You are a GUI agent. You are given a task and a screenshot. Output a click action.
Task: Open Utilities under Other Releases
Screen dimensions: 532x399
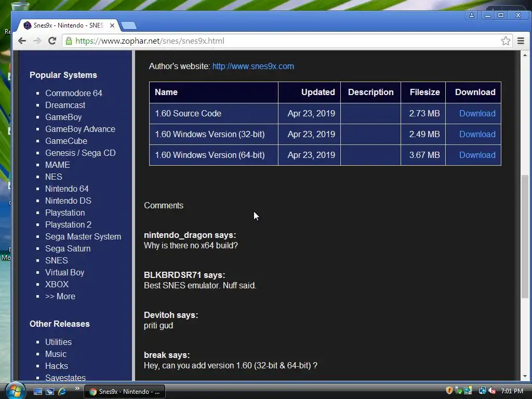(58, 342)
